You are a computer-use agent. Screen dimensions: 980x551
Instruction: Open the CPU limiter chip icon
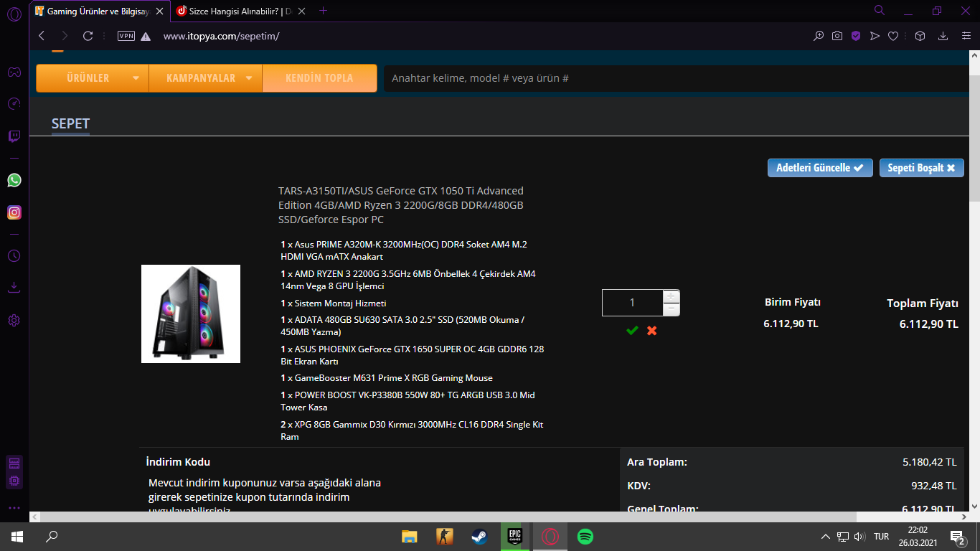(14, 480)
